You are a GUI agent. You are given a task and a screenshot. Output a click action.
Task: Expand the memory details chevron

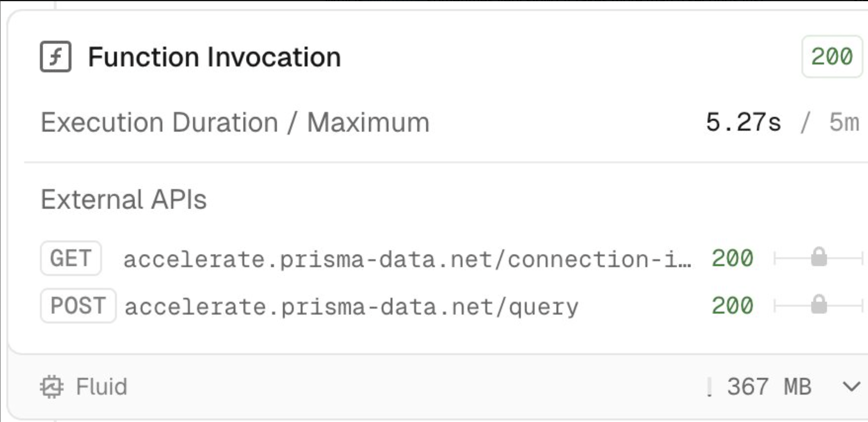(x=851, y=387)
